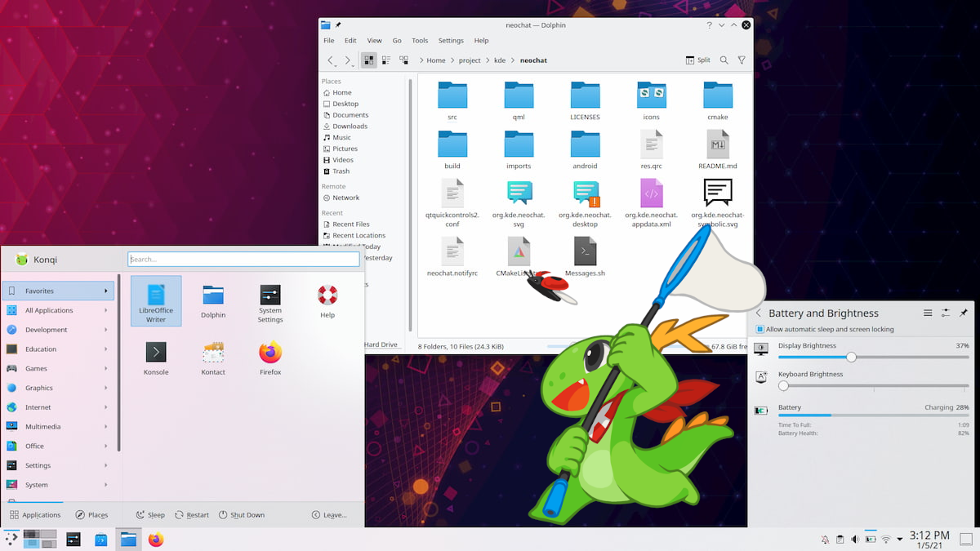The width and height of the screenshot is (980, 551).
Task: Toggle the pin in Dolphin's title bar
Action: [x=338, y=25]
